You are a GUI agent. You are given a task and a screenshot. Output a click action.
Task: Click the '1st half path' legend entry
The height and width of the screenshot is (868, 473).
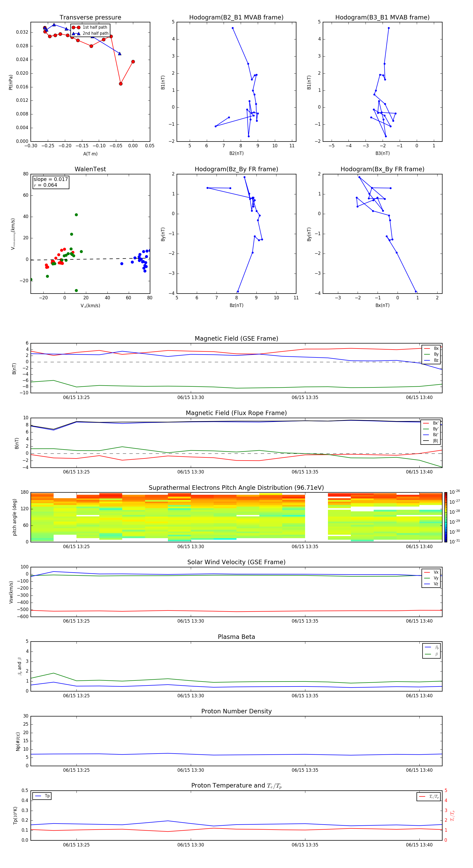click(x=90, y=27)
